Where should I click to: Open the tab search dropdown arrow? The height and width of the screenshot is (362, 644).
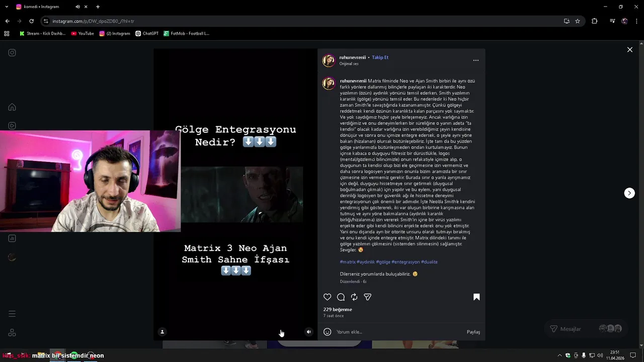pyautogui.click(x=7, y=7)
